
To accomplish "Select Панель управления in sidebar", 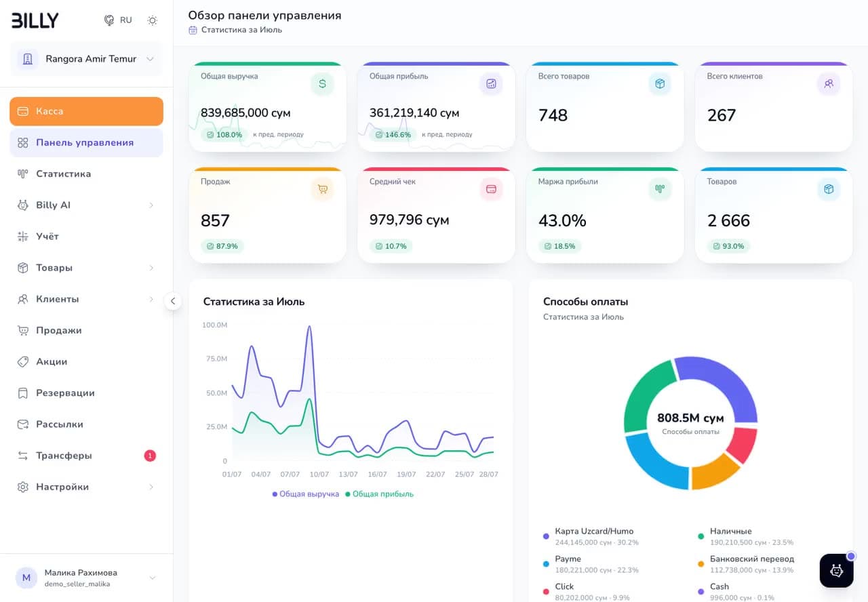I will (x=86, y=142).
